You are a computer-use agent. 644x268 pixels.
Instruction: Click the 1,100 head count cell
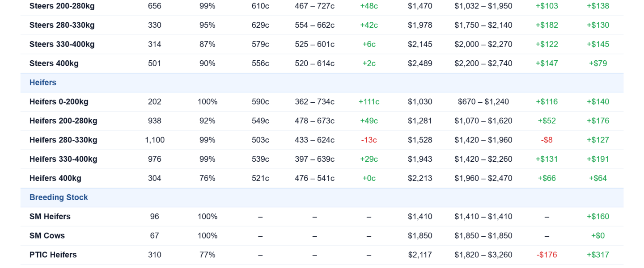click(x=155, y=140)
